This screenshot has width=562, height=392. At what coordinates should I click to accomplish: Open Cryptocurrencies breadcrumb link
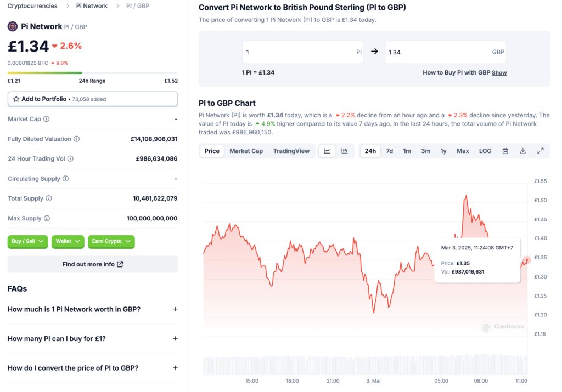coord(32,6)
